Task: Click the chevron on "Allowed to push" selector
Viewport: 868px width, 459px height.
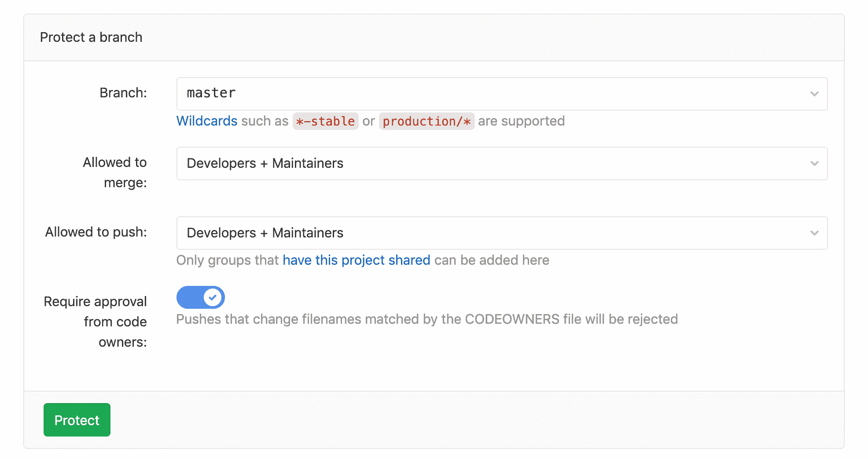Action: pos(814,233)
